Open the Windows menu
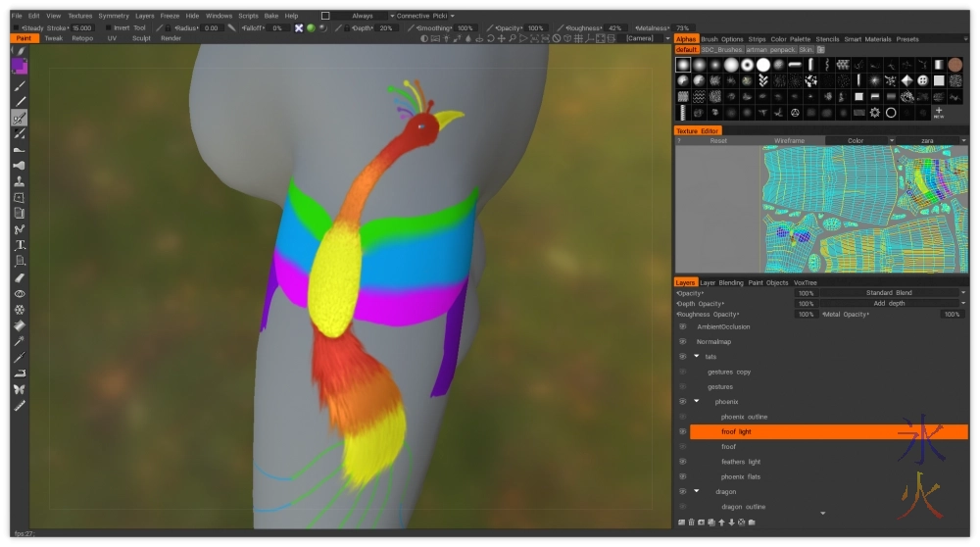The height and width of the screenshot is (547, 980). tap(219, 16)
